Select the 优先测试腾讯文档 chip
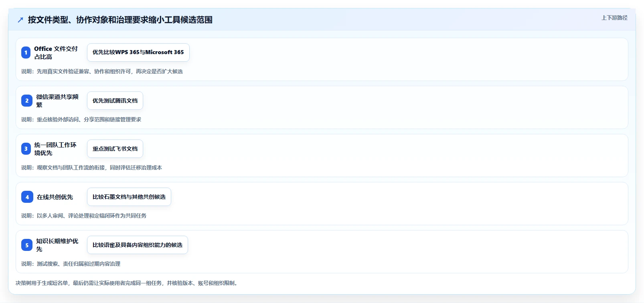Viewport: 644px width, 303px height. 115,101
